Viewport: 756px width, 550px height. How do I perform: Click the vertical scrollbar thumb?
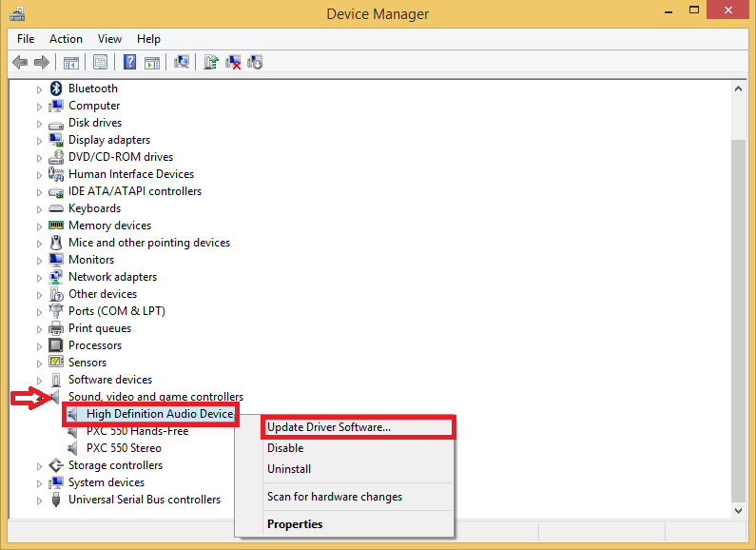click(x=738, y=321)
